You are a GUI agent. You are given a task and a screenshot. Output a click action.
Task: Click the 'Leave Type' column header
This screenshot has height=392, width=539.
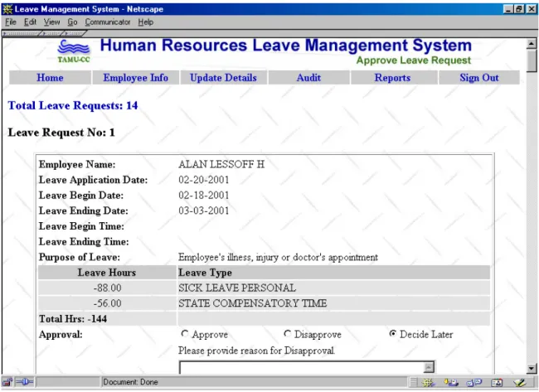pyautogui.click(x=333, y=273)
